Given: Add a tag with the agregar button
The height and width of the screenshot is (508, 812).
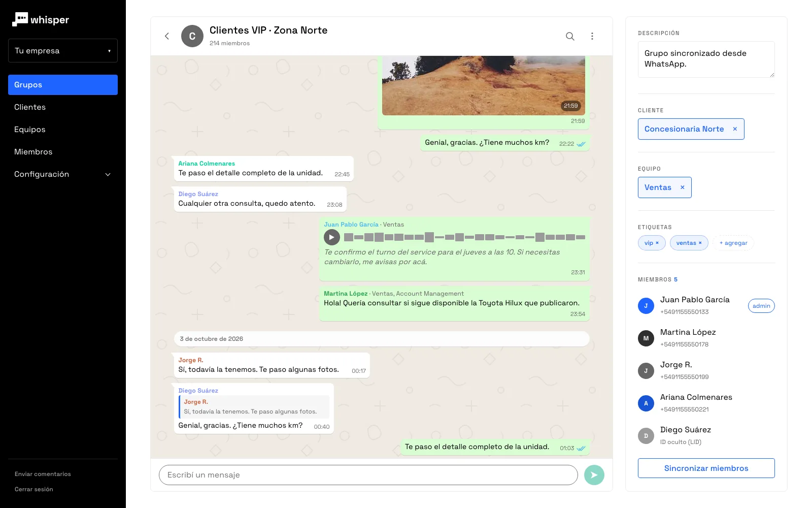Looking at the screenshot, I should [733, 243].
